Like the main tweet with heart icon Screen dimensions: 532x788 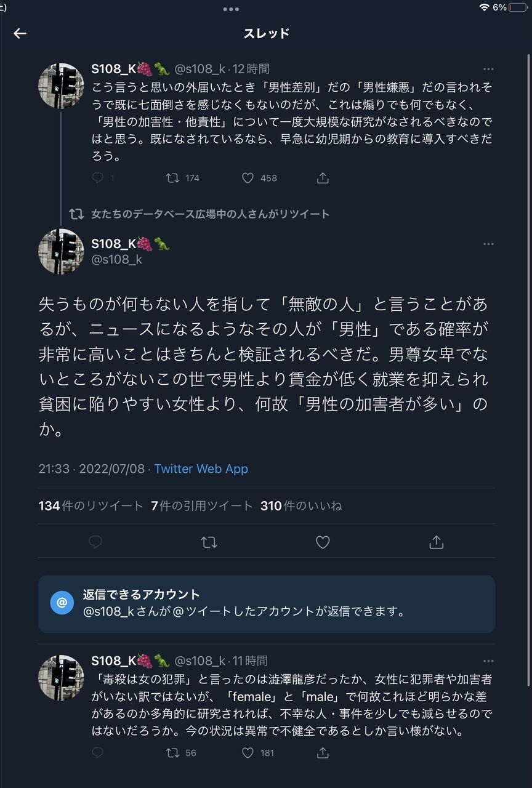point(323,542)
